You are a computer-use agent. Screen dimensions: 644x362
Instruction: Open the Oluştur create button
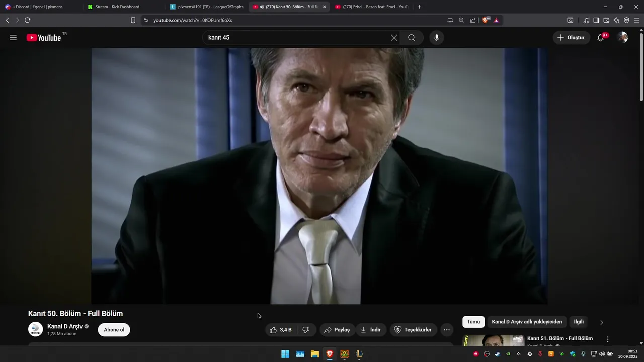571,38
